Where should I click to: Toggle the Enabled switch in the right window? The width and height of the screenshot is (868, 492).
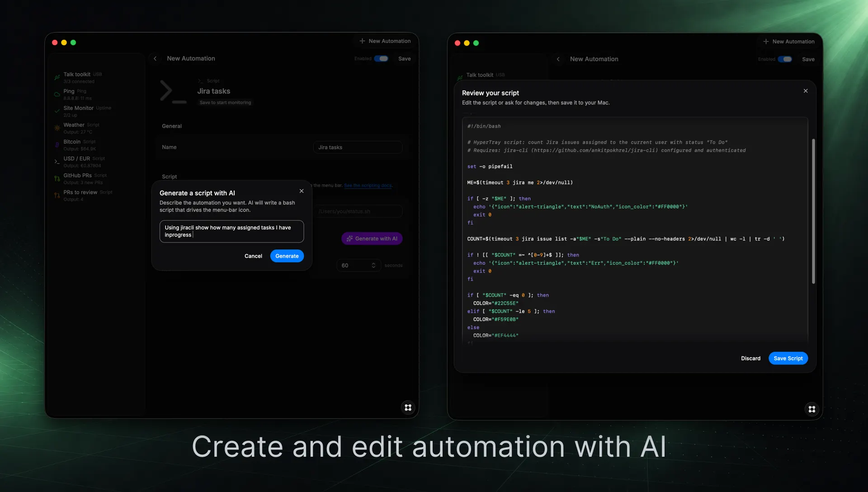tap(785, 59)
